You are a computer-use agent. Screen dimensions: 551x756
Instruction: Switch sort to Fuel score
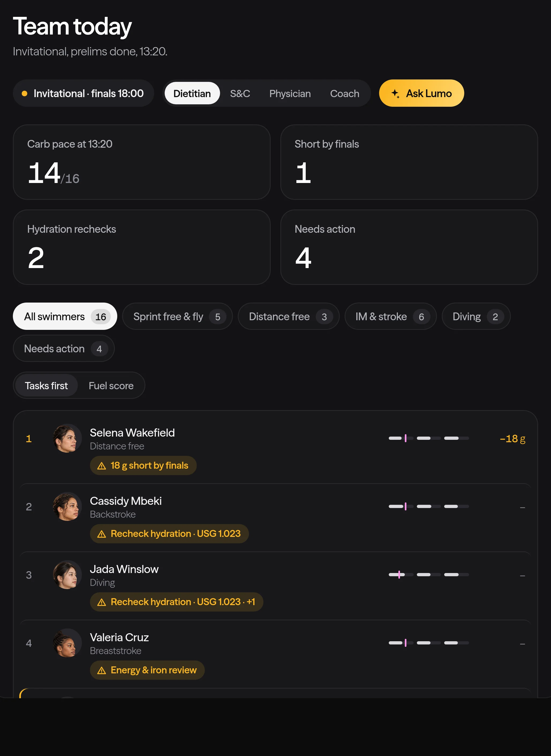[x=111, y=385]
